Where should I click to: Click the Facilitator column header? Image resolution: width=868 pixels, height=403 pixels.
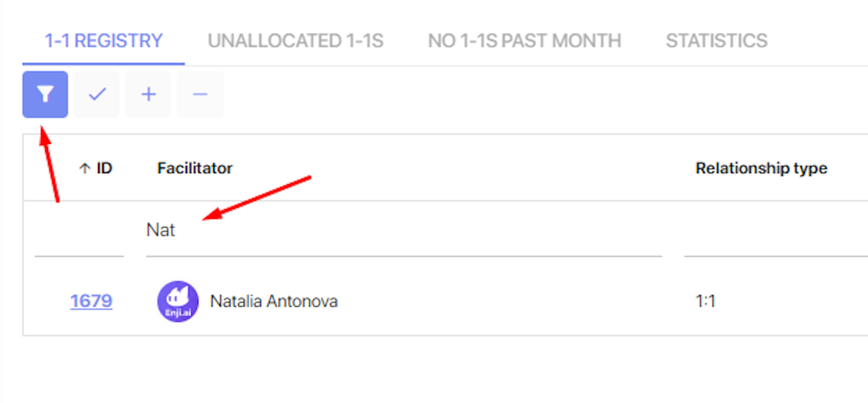195,168
